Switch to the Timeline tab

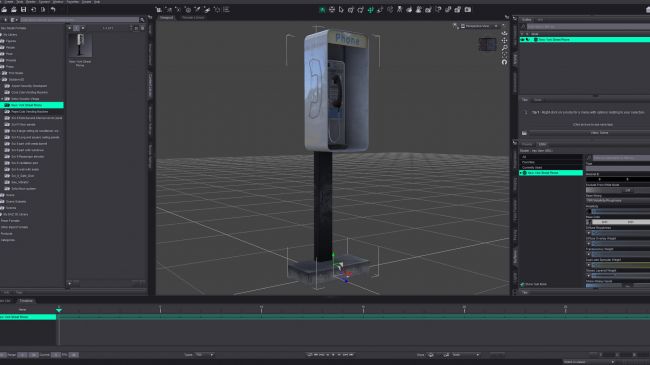(26, 301)
